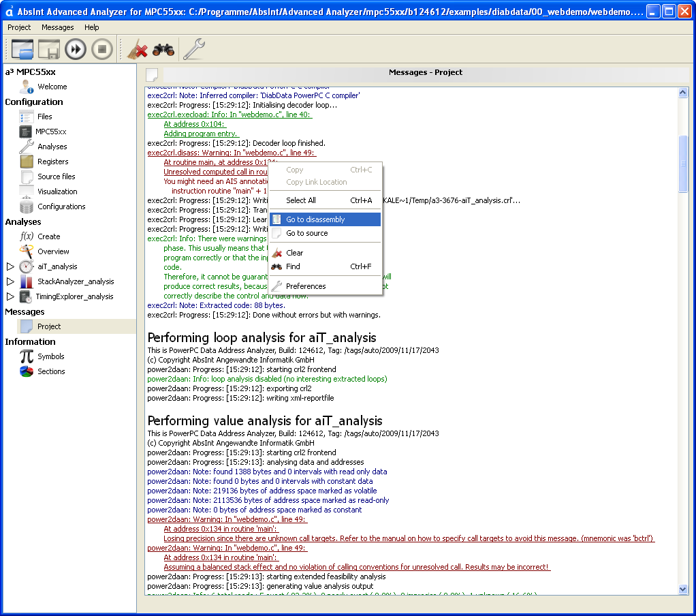The height and width of the screenshot is (616, 696).
Task: Follow 'Assuming a balanced stack effect' warning link
Action: (x=357, y=567)
